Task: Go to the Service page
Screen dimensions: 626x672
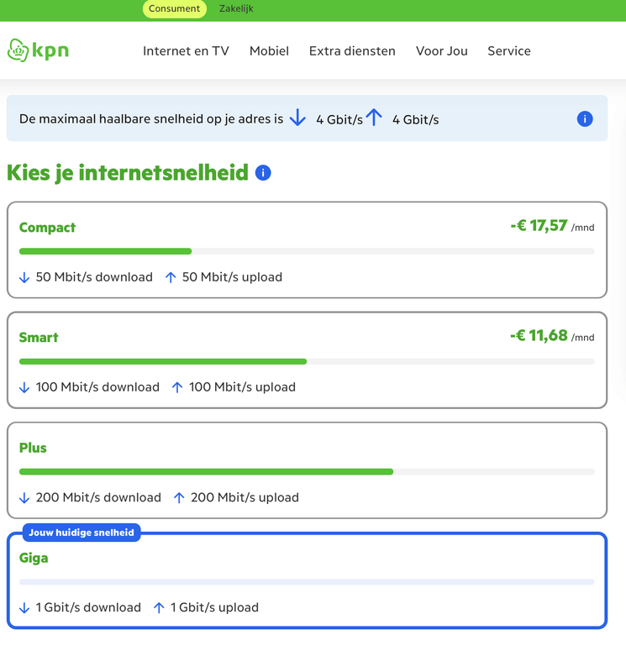Action: (509, 51)
